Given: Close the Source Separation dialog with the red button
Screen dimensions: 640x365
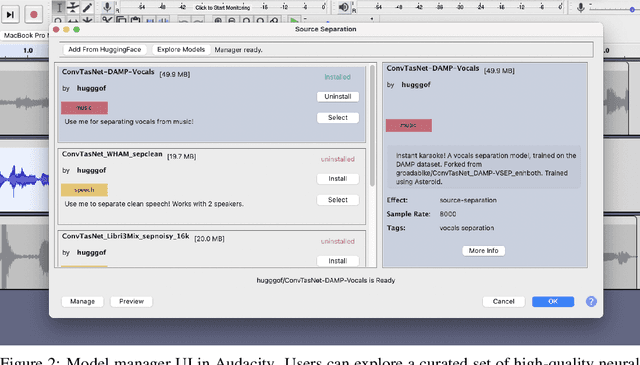Looking at the screenshot, I should [56, 29].
